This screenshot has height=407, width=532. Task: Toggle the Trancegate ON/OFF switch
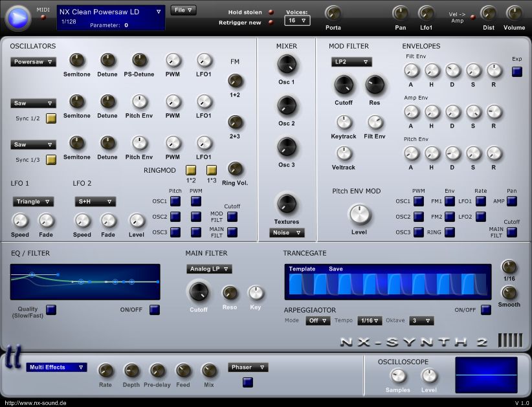point(485,310)
